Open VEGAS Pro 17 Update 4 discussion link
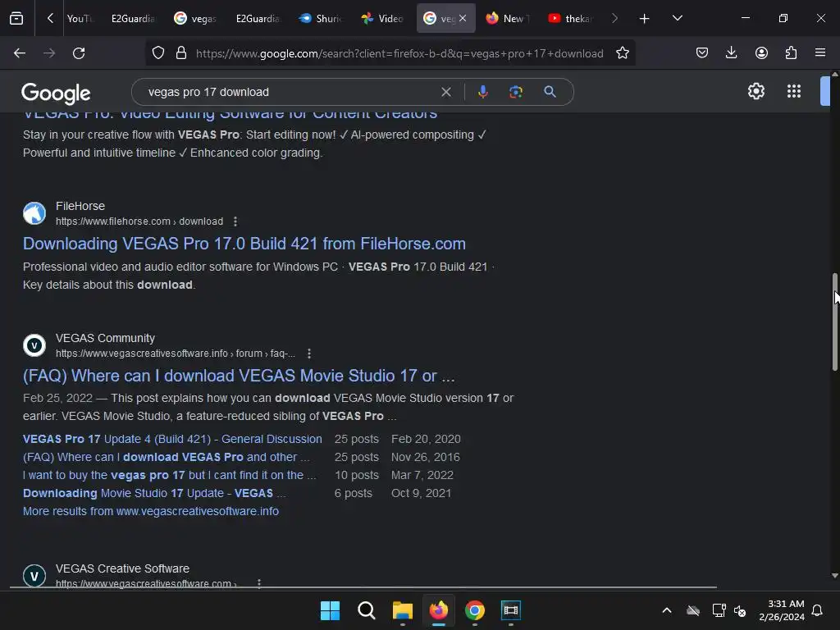The image size is (840, 630). point(172,440)
